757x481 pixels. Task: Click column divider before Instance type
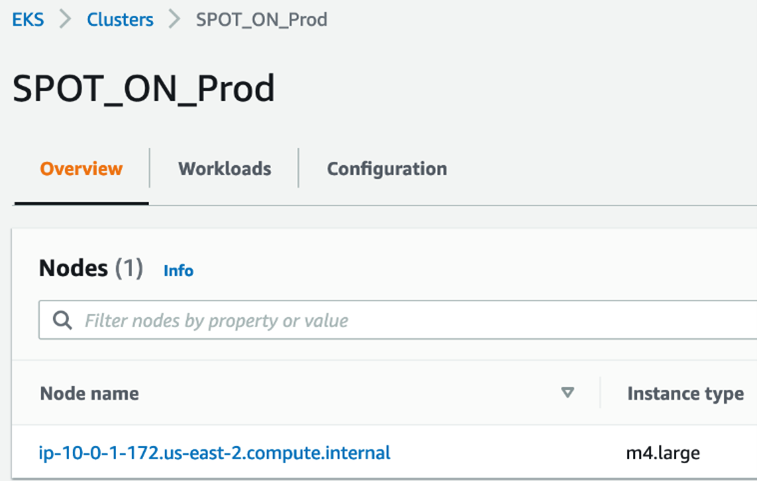[x=600, y=393]
